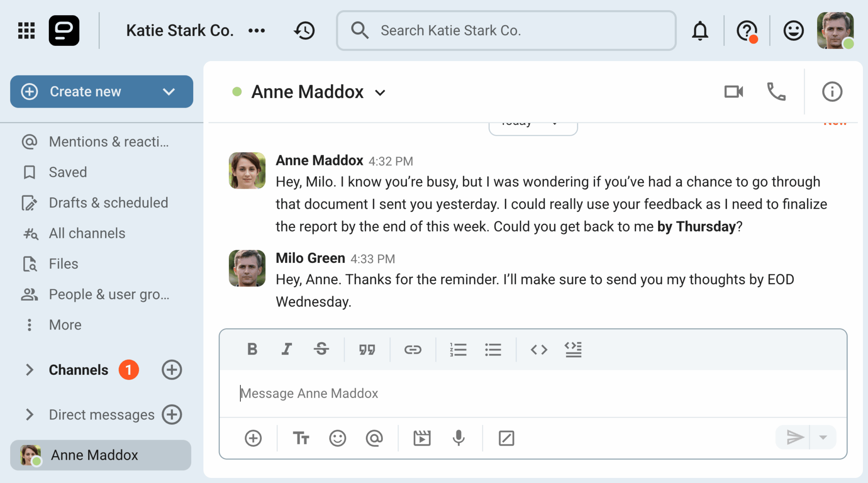Toggle strikethrough formatting
Image resolution: width=868 pixels, height=483 pixels.
coord(321,349)
